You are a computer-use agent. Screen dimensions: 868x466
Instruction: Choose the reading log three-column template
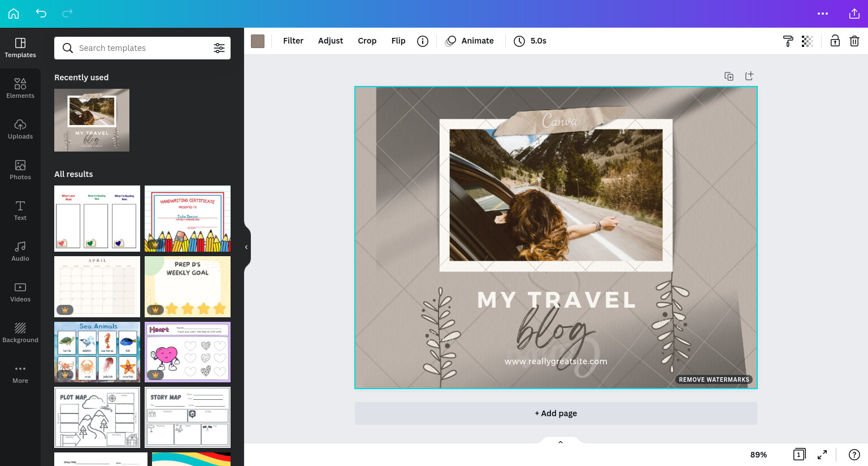pyautogui.click(x=97, y=218)
